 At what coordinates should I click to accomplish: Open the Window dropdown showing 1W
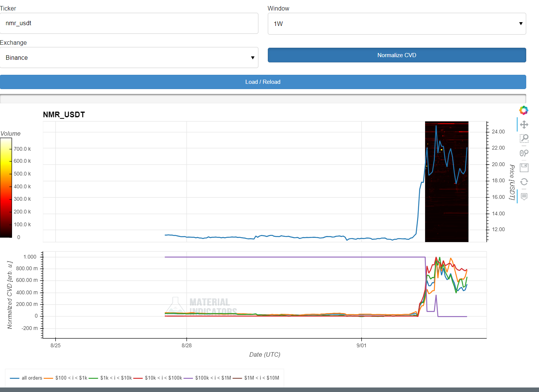coord(396,24)
